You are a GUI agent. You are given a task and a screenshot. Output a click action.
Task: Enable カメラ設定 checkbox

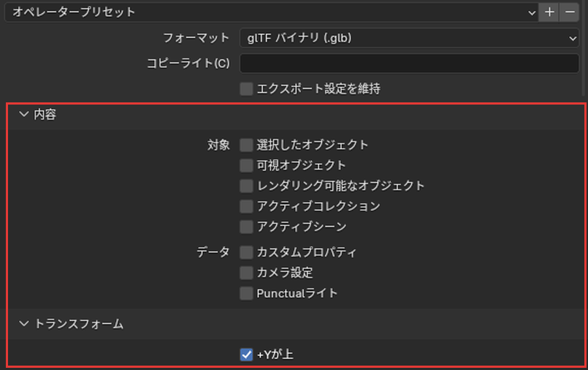(246, 273)
